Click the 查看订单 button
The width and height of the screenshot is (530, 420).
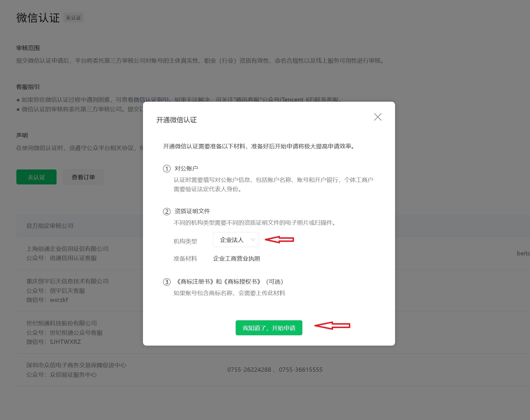tap(83, 177)
